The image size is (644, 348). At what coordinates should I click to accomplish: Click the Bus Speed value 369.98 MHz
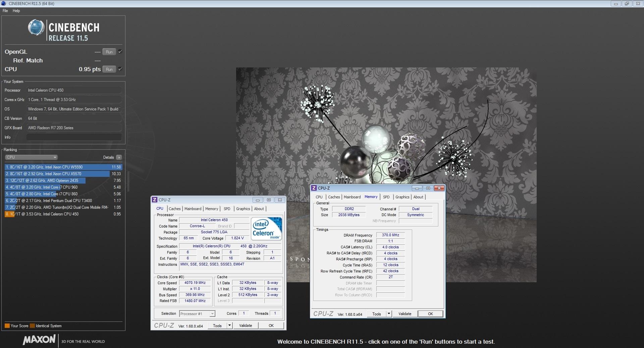[195, 295]
